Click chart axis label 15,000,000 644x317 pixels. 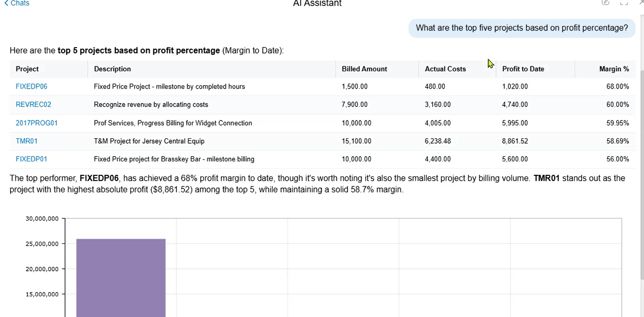pos(42,294)
